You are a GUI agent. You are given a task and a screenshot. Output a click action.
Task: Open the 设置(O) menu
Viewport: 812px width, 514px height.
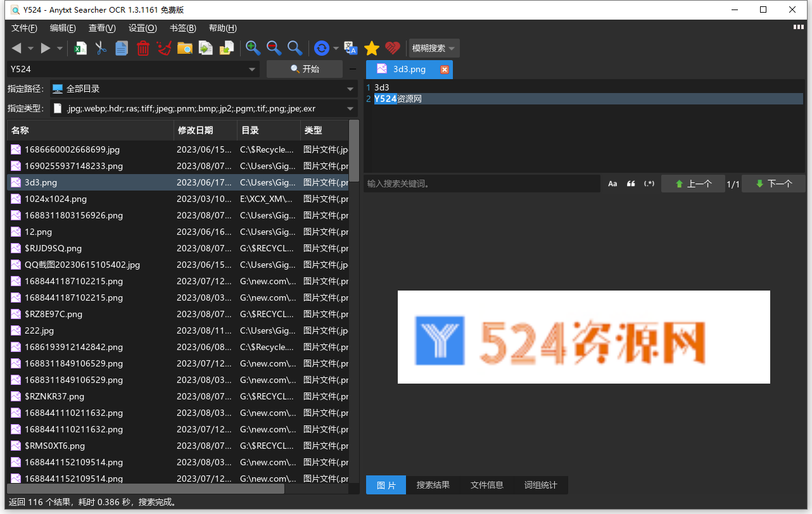(143, 28)
